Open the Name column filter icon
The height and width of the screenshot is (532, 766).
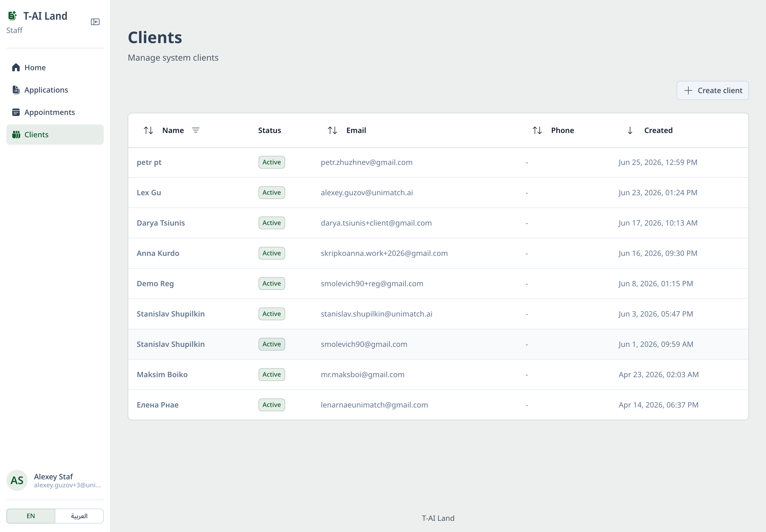[x=196, y=130]
